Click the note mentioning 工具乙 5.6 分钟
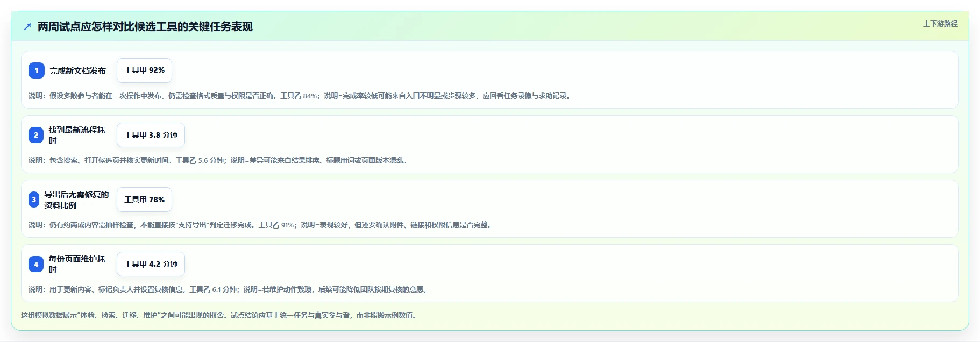 [x=219, y=160]
